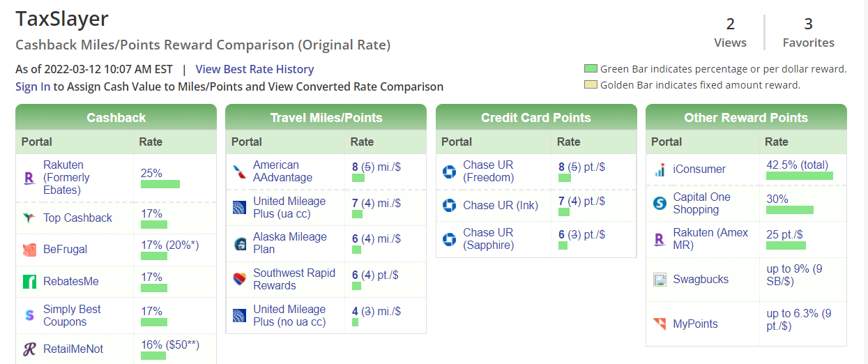Click the Cashback section header
The height and width of the screenshot is (364, 868).
click(116, 117)
